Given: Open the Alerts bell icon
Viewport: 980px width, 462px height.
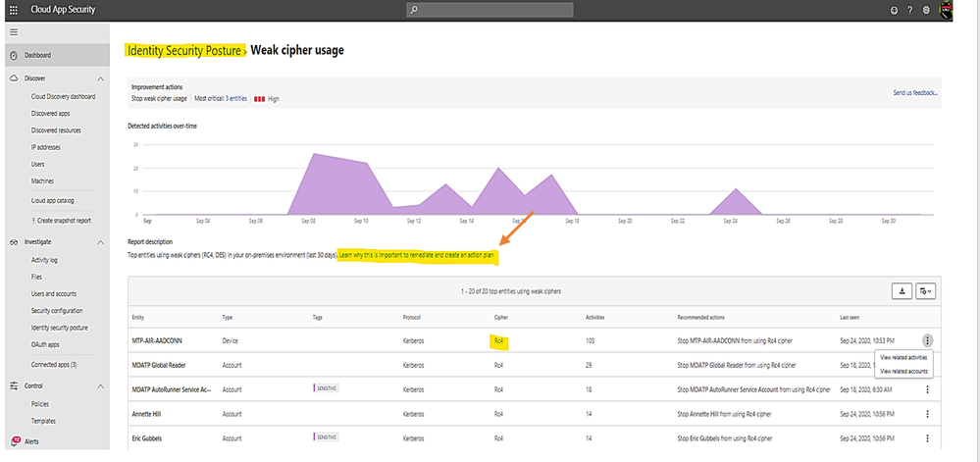Looking at the screenshot, I should point(15,441).
